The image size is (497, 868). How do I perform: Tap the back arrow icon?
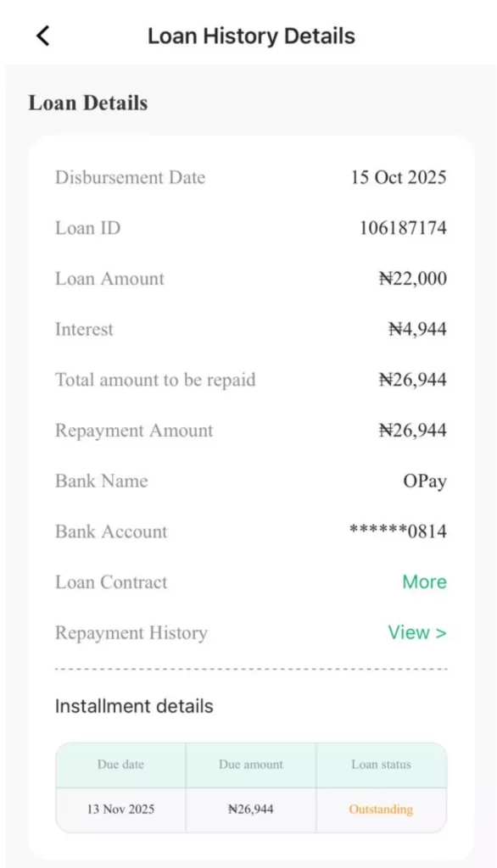click(x=42, y=36)
